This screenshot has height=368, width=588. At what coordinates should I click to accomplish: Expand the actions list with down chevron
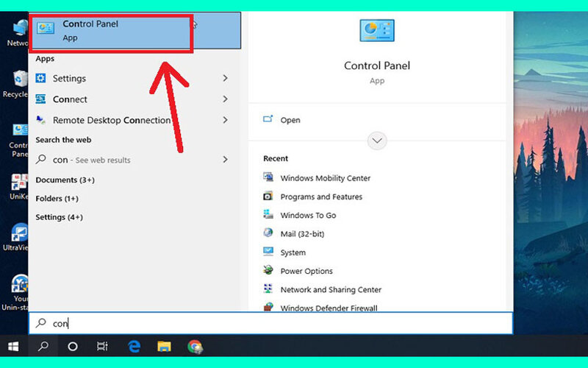(377, 140)
